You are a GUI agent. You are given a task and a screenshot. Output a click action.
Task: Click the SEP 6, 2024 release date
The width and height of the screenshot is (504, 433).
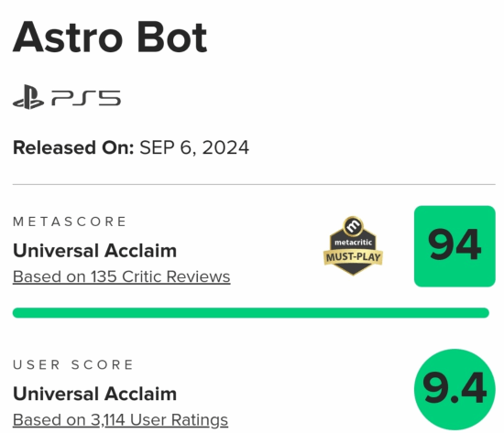click(194, 147)
